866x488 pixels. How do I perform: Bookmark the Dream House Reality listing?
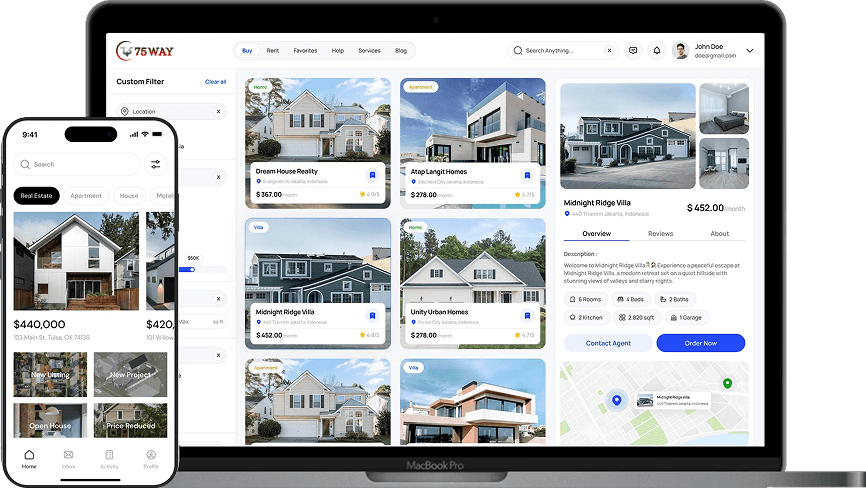tap(372, 175)
